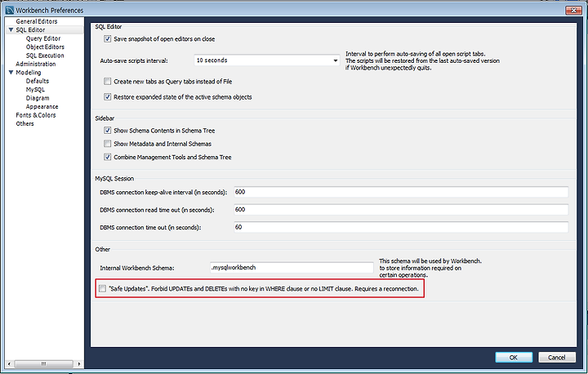Screen dimensions: 588x374
Task: Enable Show Metadata and Internal Schemas
Action: click(107, 144)
